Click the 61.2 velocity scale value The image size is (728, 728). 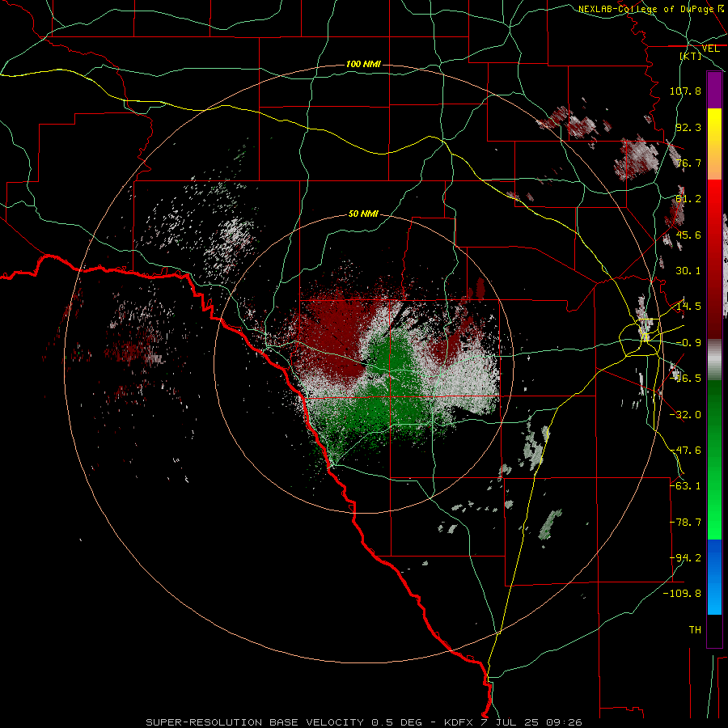pos(688,199)
